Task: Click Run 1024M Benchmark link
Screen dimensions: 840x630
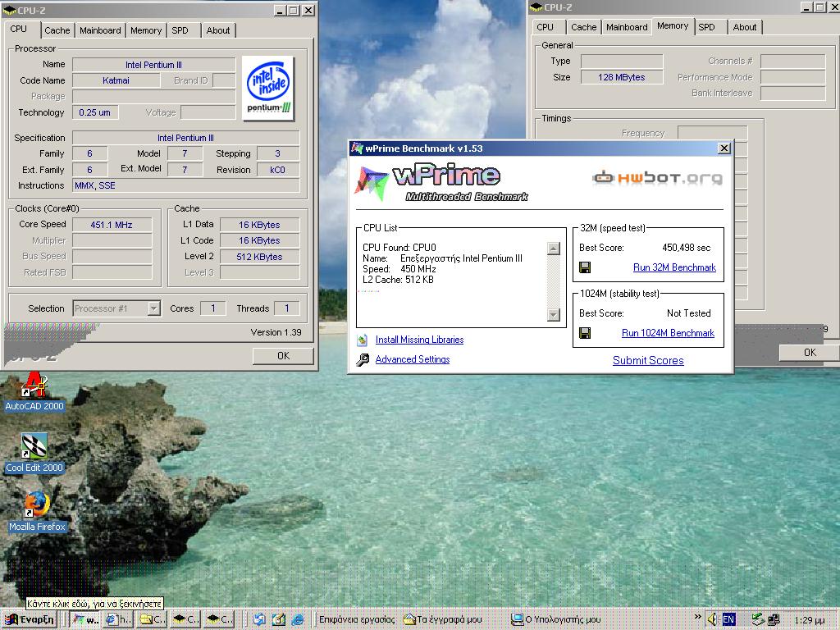Action: tap(668, 333)
